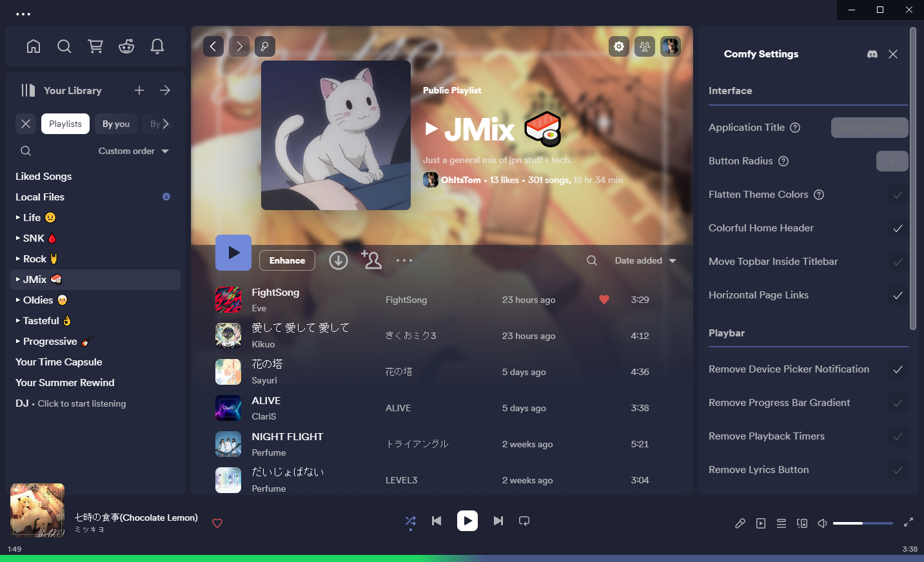Show help for Button Radius
Viewport: 924px width, 562px height.
tap(783, 161)
